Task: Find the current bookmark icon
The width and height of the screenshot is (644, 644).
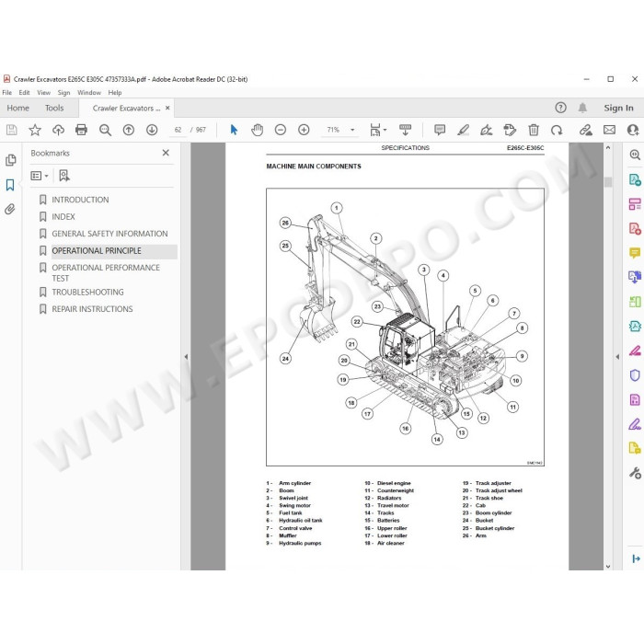Action: pos(64,176)
